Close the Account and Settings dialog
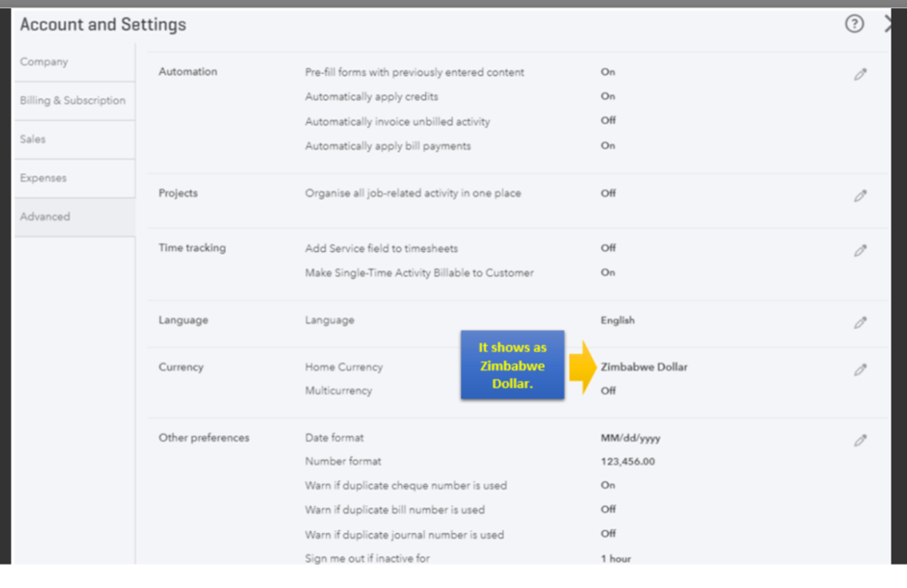 click(x=890, y=24)
